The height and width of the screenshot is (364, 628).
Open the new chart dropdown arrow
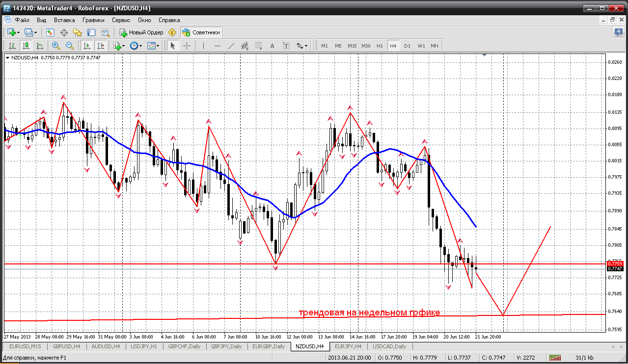click(19, 32)
